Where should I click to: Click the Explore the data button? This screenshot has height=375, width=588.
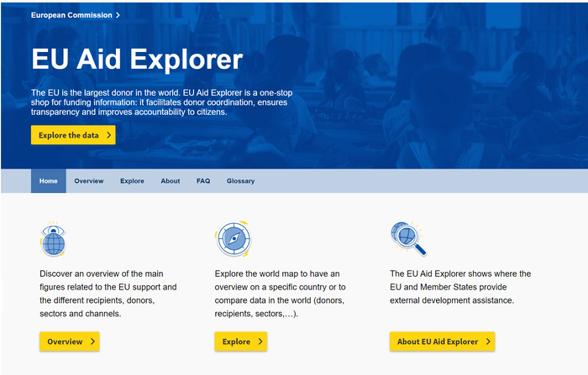[x=73, y=135]
